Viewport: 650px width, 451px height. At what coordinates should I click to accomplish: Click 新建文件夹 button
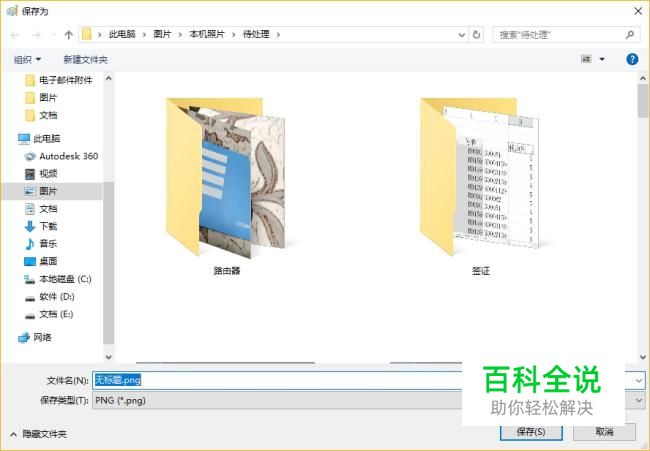[85, 60]
